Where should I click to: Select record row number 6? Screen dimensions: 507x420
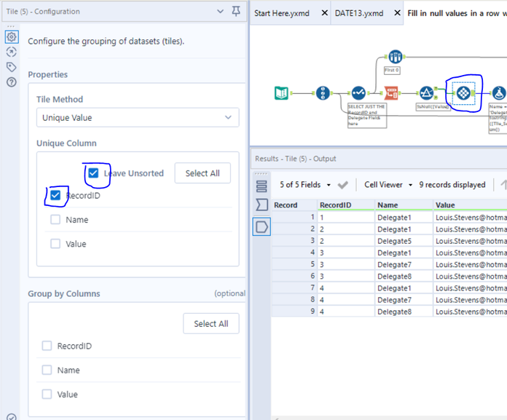[x=294, y=276]
